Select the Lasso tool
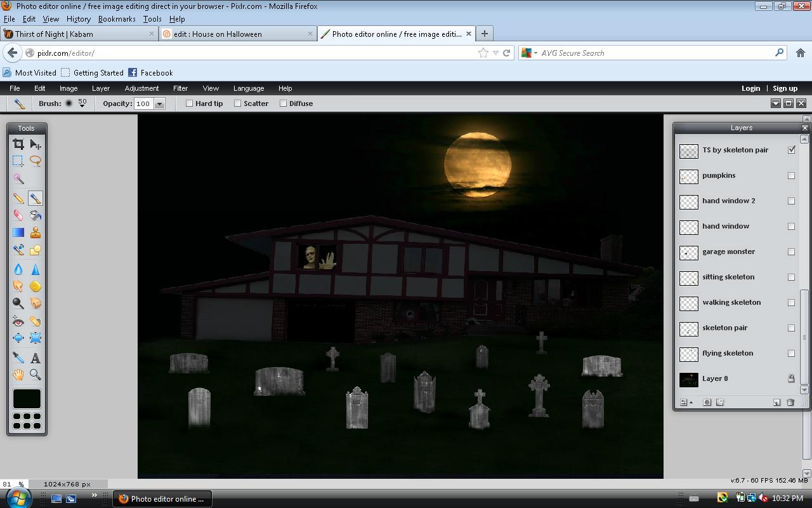This screenshot has width=812, height=508. click(x=36, y=161)
